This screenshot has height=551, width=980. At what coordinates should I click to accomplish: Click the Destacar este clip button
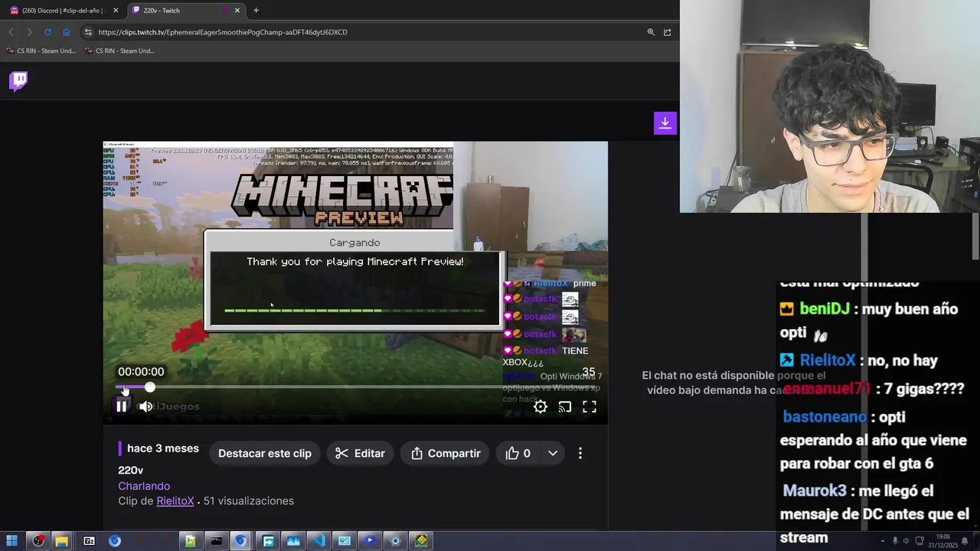[x=265, y=453]
